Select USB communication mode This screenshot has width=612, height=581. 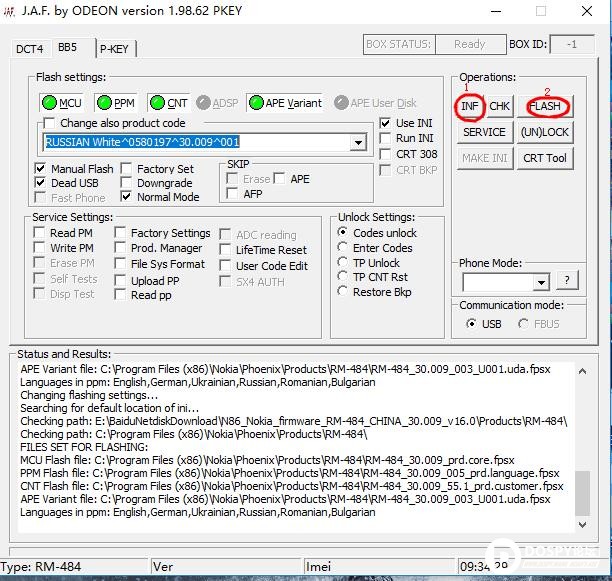pyautogui.click(x=471, y=324)
